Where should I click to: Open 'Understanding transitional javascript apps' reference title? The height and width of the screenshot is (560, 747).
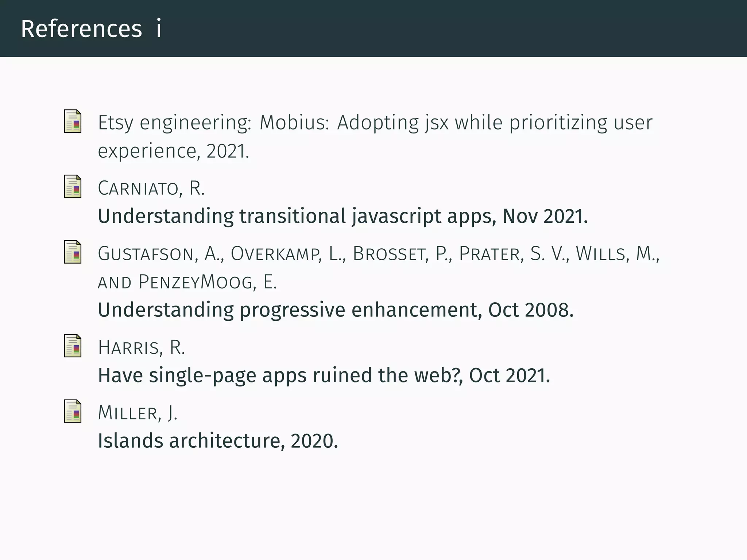point(342,216)
